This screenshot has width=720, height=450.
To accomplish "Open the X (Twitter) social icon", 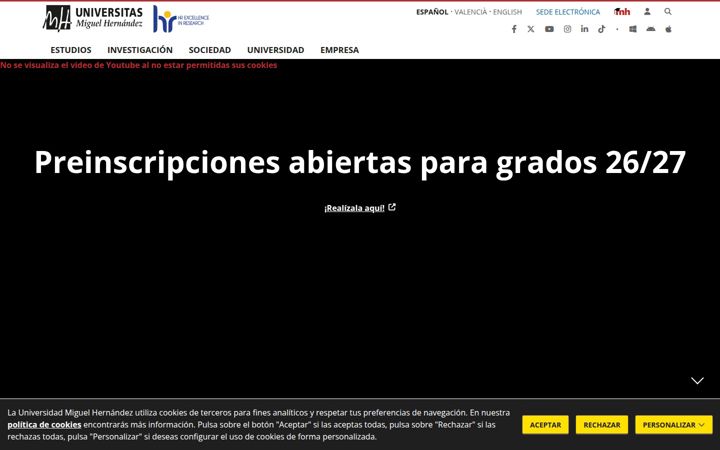I will 531,29.
